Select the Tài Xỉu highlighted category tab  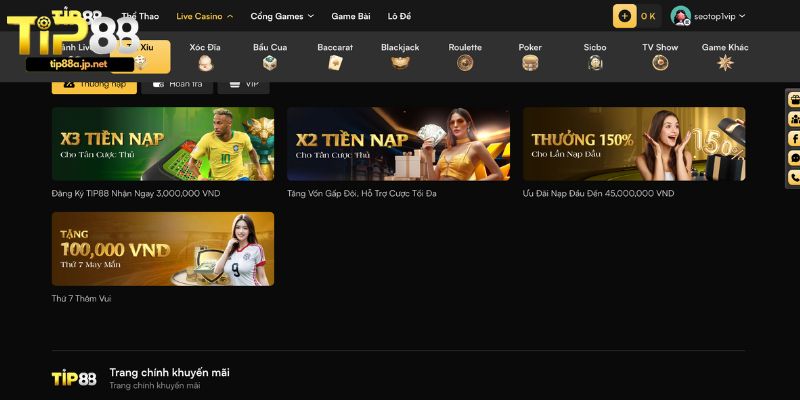tap(140, 57)
